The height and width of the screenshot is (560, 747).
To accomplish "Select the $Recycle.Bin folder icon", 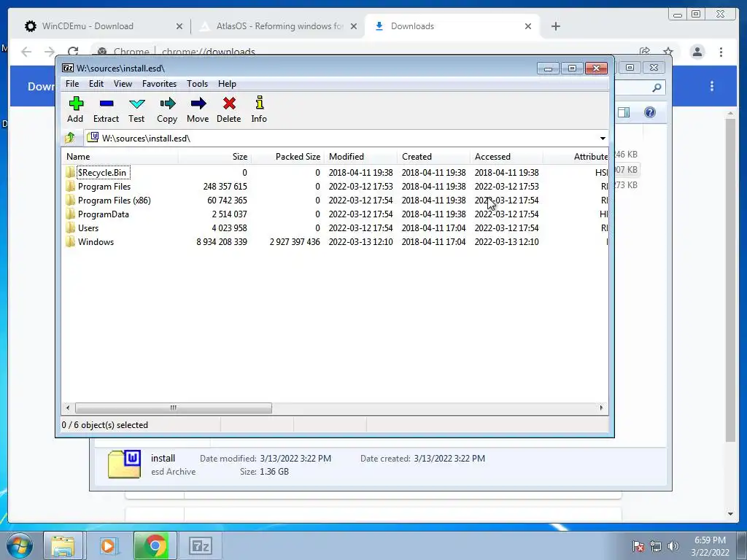I will tap(70, 172).
